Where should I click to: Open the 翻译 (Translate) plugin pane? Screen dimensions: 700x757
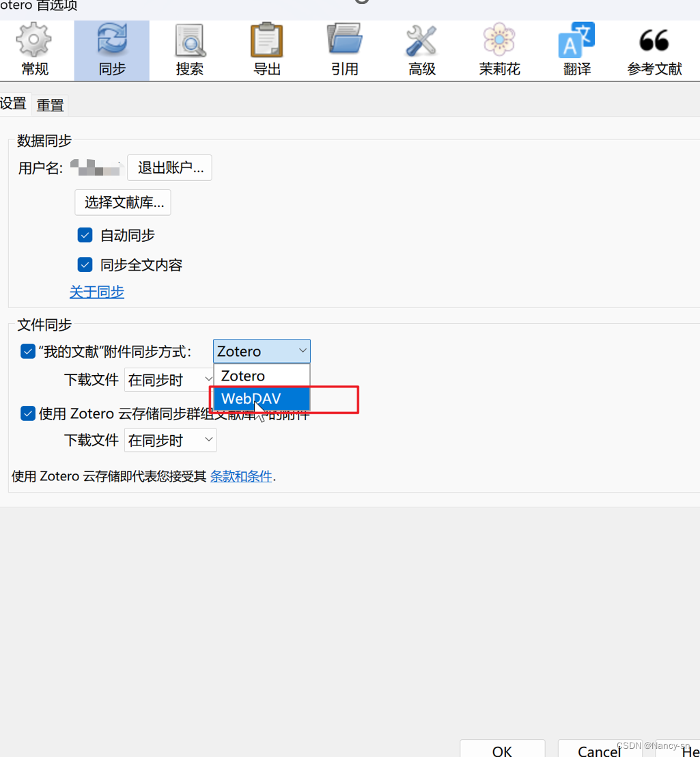(577, 50)
